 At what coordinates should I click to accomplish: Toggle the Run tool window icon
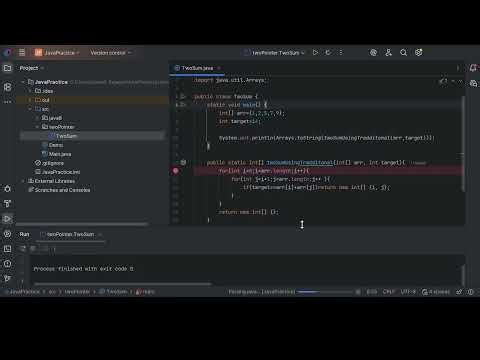pyautogui.click(x=7, y=219)
